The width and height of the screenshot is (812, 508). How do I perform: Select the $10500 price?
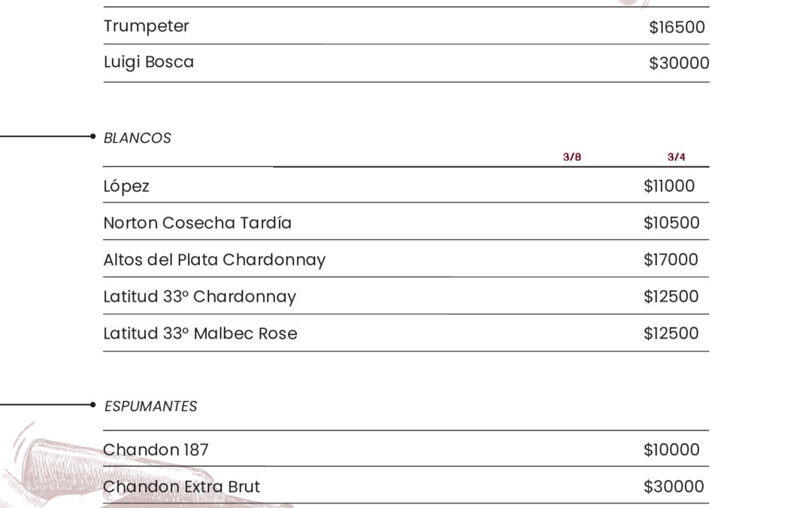click(x=671, y=224)
